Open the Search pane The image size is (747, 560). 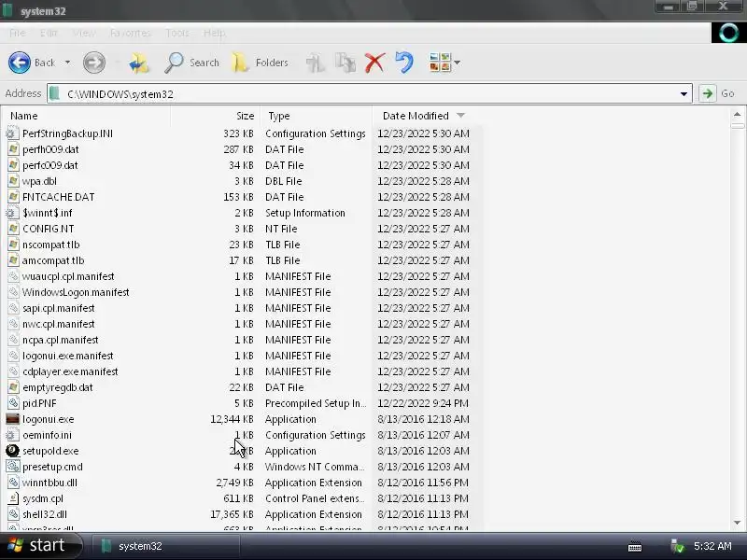coord(191,63)
